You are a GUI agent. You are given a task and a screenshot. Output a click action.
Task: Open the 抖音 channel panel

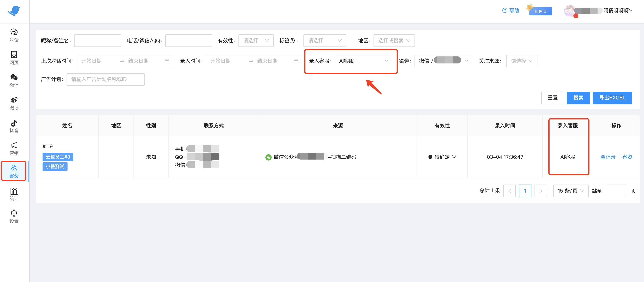coord(14,126)
